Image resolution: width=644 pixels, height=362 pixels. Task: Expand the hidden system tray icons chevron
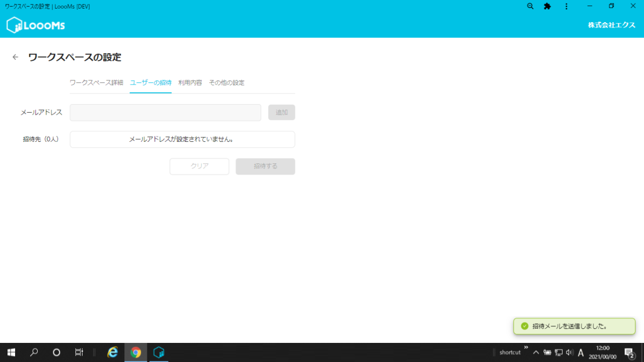pyautogui.click(x=536, y=352)
